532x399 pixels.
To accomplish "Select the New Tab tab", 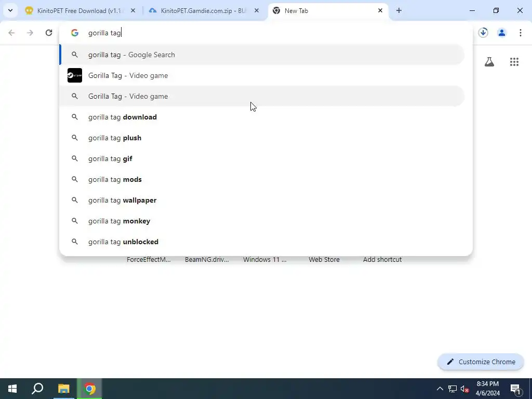I will [328, 11].
